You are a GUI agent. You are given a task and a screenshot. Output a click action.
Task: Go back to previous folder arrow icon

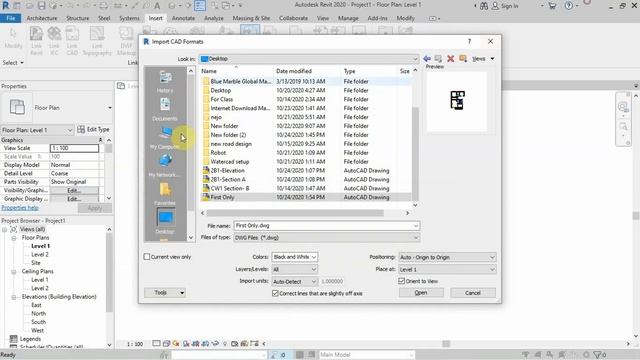[x=427, y=59]
